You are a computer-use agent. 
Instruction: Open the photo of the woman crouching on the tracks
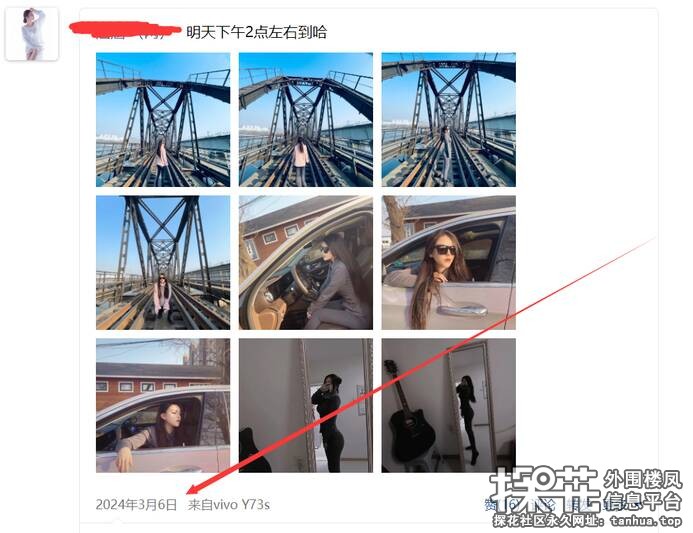pos(163,263)
